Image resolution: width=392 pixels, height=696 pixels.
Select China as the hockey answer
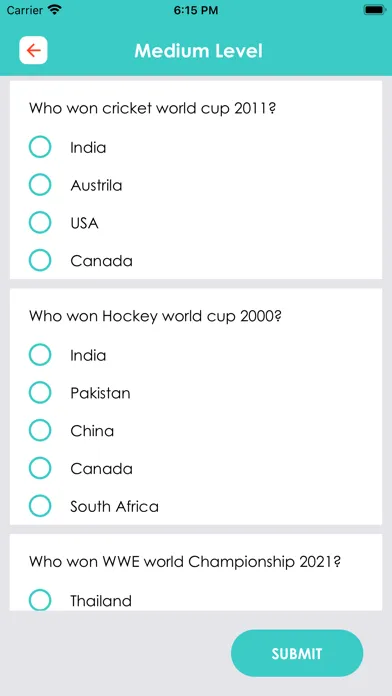coord(40,430)
